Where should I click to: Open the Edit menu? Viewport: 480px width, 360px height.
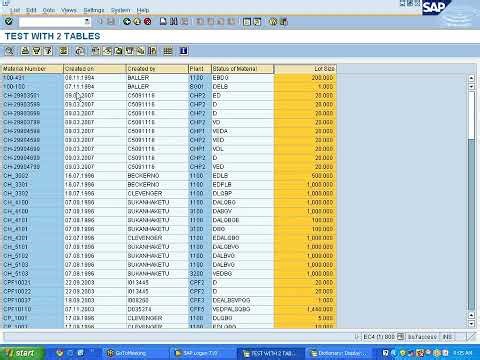(x=31, y=10)
